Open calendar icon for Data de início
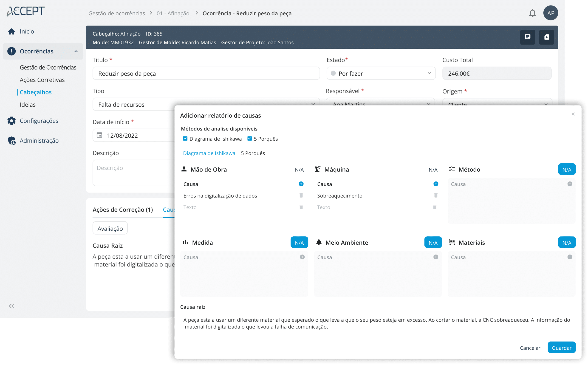588x365 pixels. click(99, 135)
